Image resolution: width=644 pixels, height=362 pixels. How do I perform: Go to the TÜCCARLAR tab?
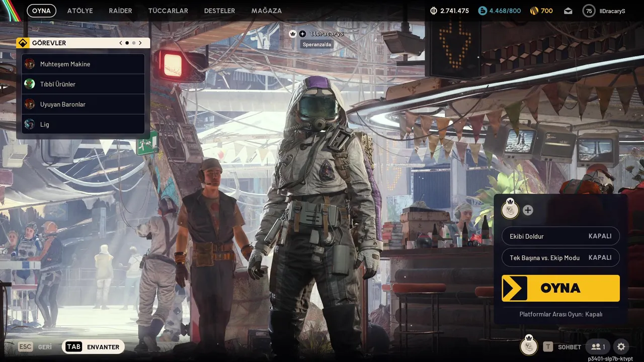(x=168, y=11)
